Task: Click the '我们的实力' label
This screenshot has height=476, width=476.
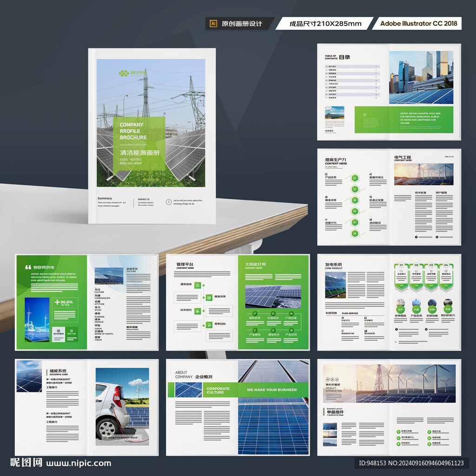Action: (x=448, y=316)
